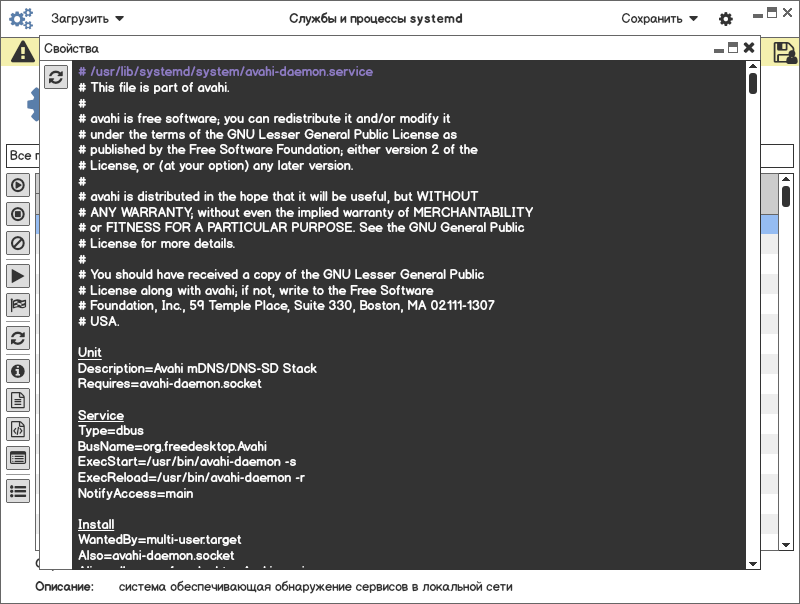Maximize the Свойства dialog
800x604 pixels.
click(x=733, y=47)
